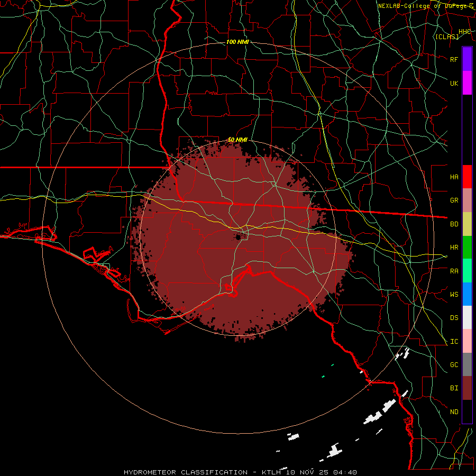Image resolution: width=476 pixels, height=476 pixels.
Task: Click the light pink IC legend swatch
Action: [467, 341]
